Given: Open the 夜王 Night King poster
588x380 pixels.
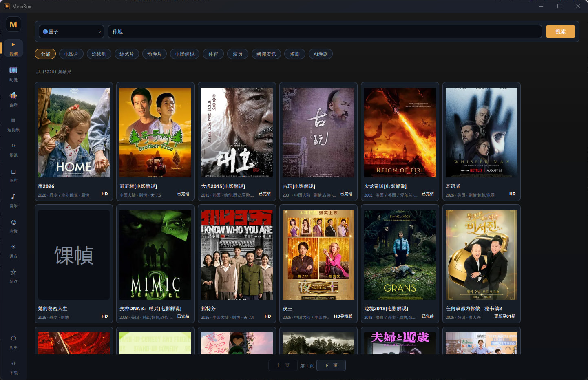Looking at the screenshot, I should [x=318, y=255].
